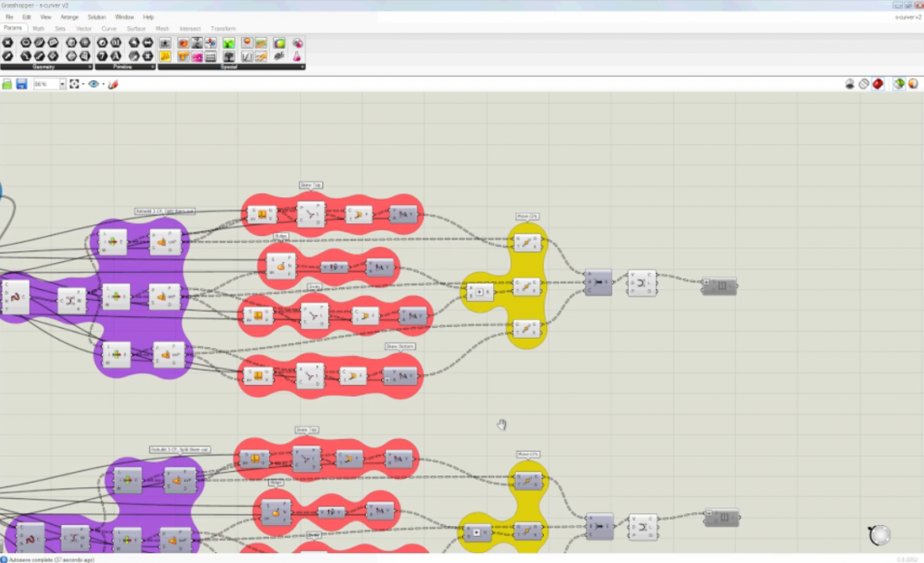
Task: Add the pink flask icon in Special
Action: pyautogui.click(x=297, y=57)
